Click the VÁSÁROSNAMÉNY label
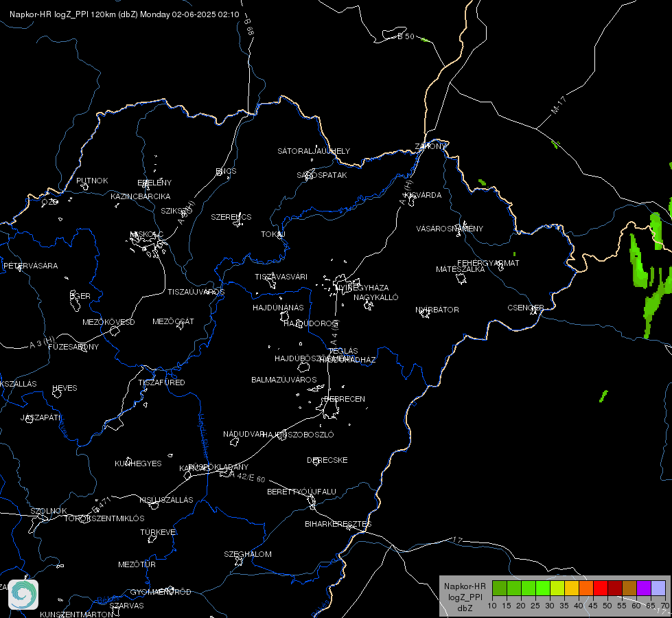The width and height of the screenshot is (672, 618). (x=450, y=229)
